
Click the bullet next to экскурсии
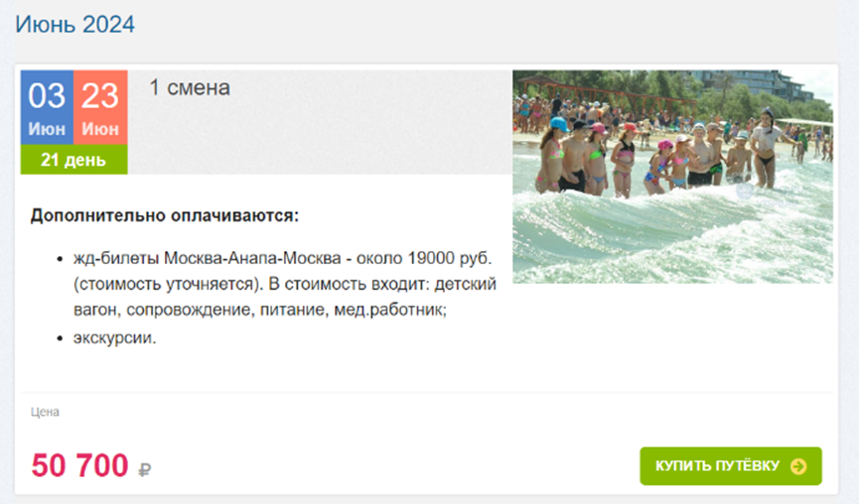coord(60,338)
